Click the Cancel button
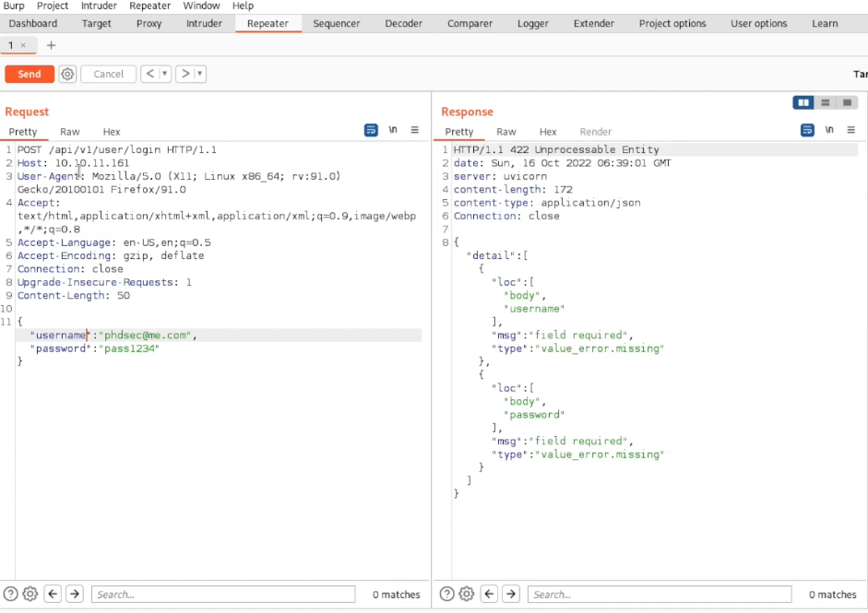 (x=108, y=74)
